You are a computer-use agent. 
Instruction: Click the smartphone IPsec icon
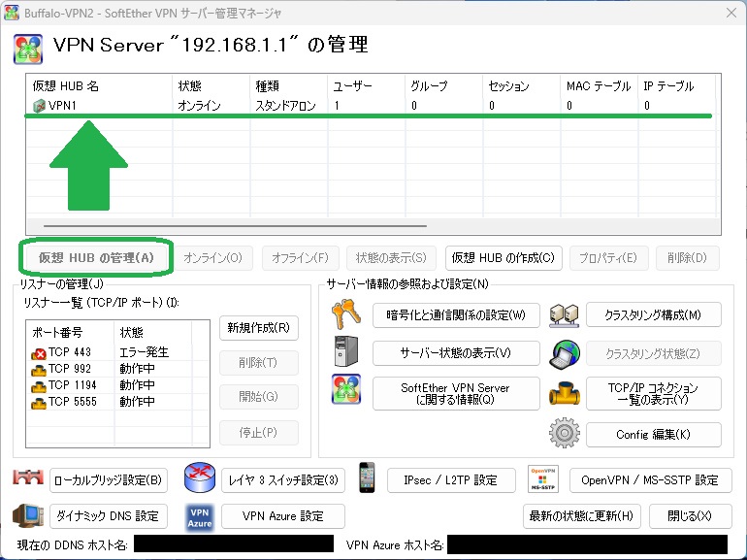[x=367, y=478]
